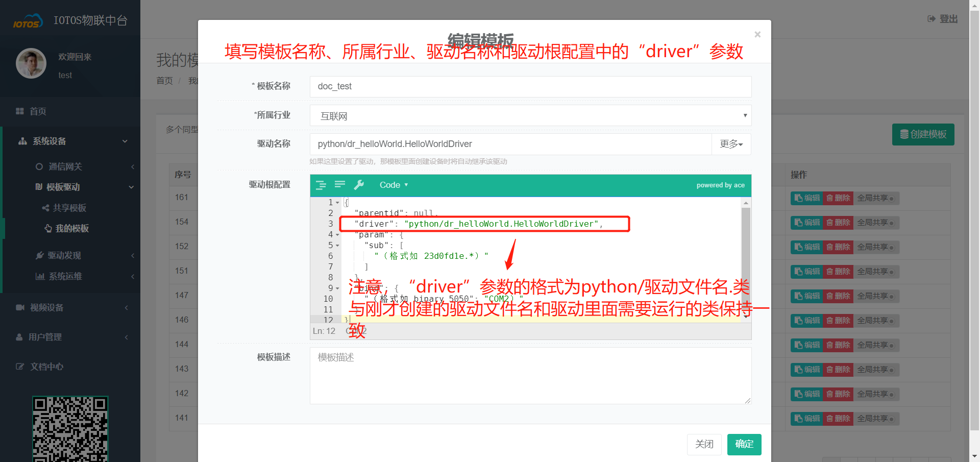The height and width of the screenshot is (462, 980).
Task: Toggle 全局共享 radio for row 146
Action: click(x=891, y=321)
